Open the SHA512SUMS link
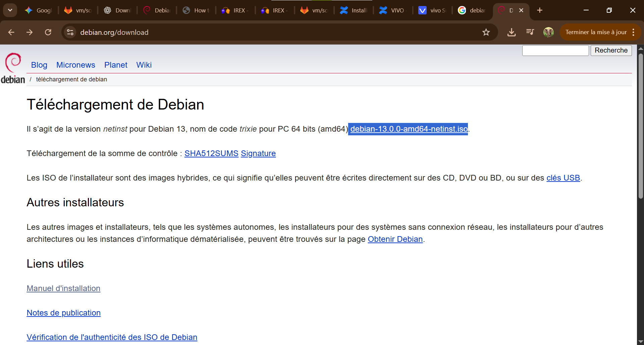644x345 pixels. coord(211,153)
